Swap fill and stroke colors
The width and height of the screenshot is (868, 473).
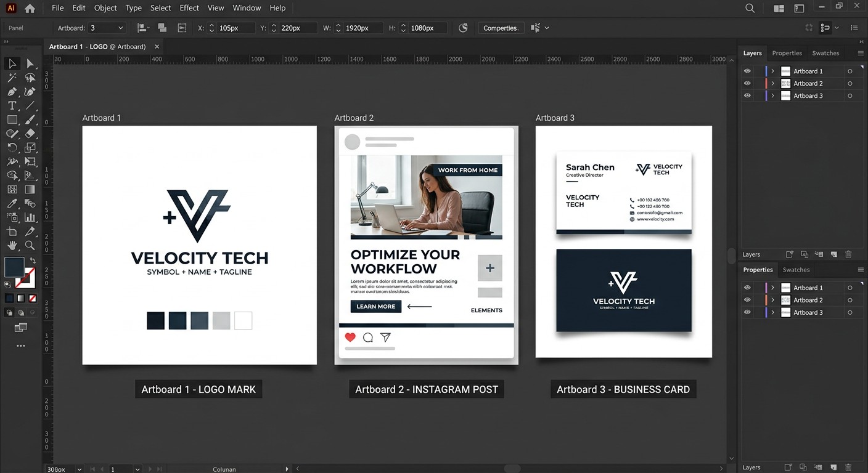point(33,261)
